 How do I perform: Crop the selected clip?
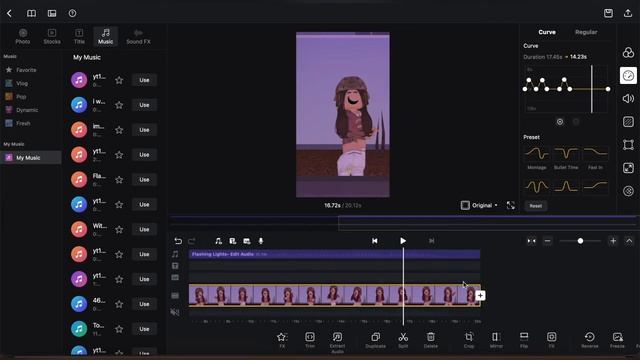point(469,340)
